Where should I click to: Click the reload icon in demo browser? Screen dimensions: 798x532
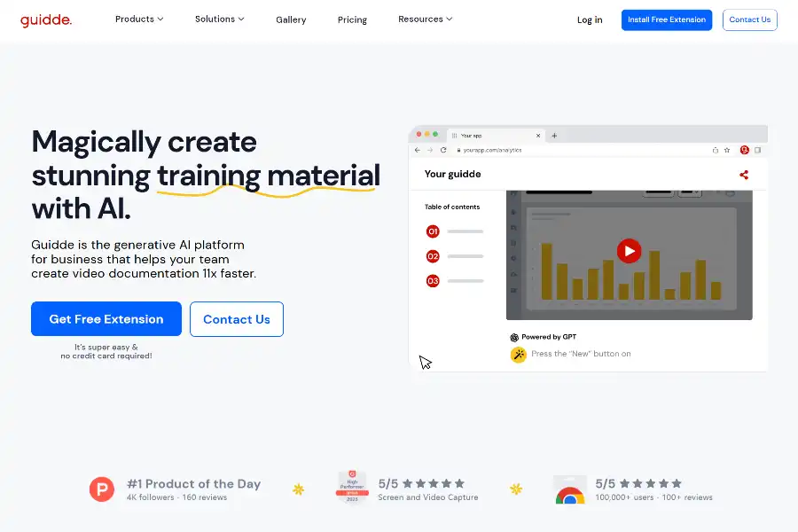click(x=443, y=150)
